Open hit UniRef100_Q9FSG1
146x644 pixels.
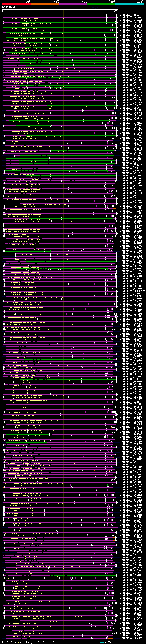pos(131,50)
